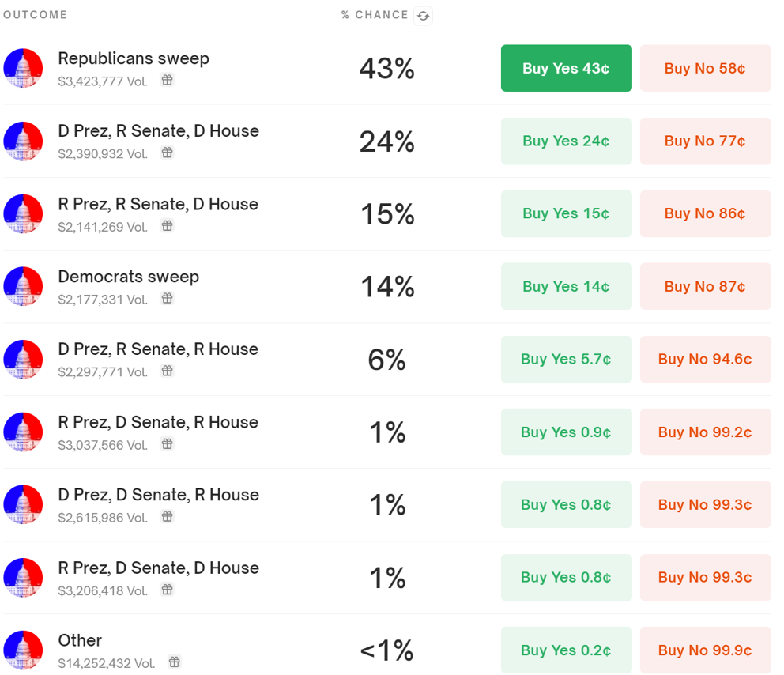The height and width of the screenshot is (675, 784).
Task: Click the gift icon under Republicans sweep
Action: point(168,80)
